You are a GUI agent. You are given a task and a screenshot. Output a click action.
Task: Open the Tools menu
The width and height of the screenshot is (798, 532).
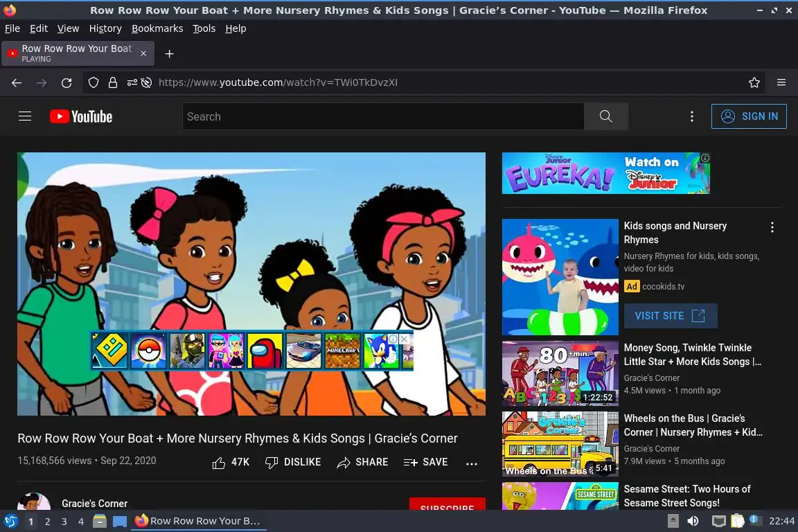204,28
